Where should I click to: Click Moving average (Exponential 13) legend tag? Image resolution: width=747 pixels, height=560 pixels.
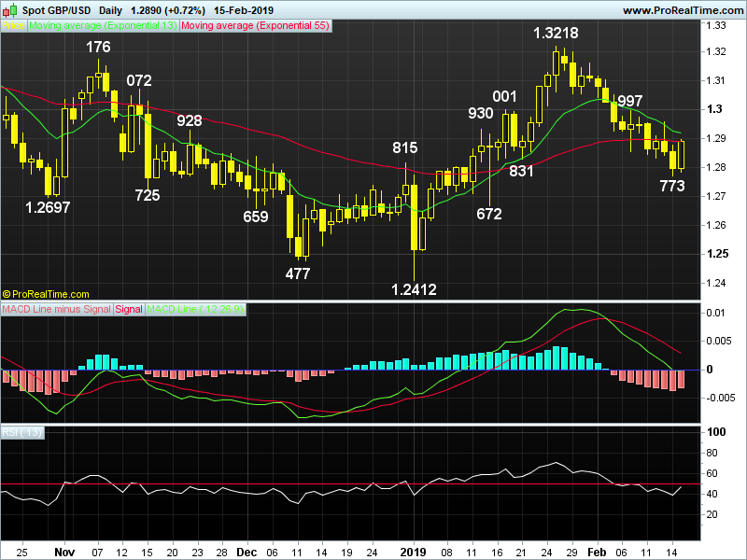click(x=103, y=27)
